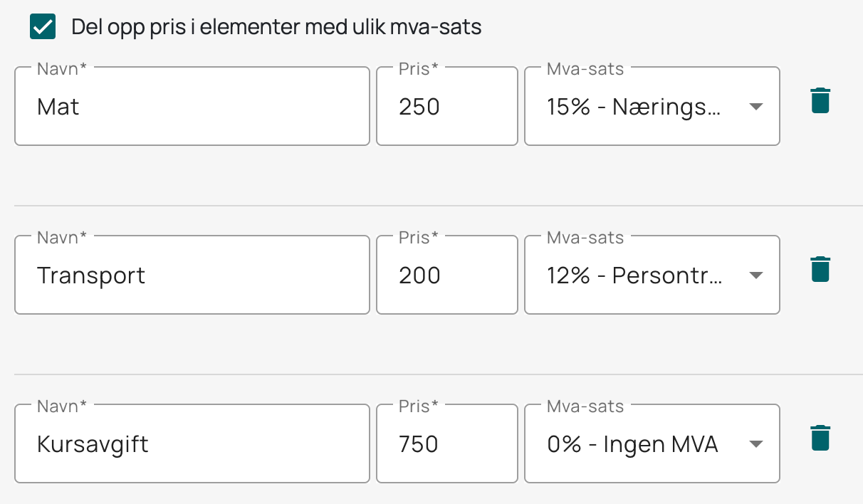Screen dimensions: 863x504
Task: Click the dropdown arrow in Mat's Mva-sats field
Action: [x=756, y=107]
